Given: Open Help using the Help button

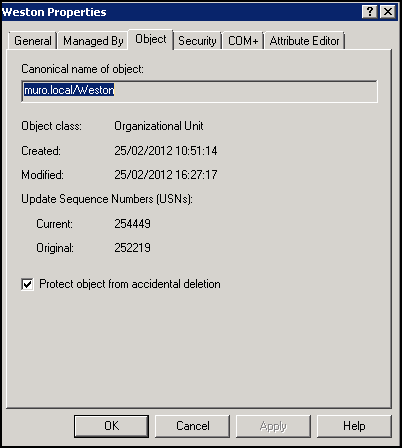Looking at the screenshot, I should point(354,426).
